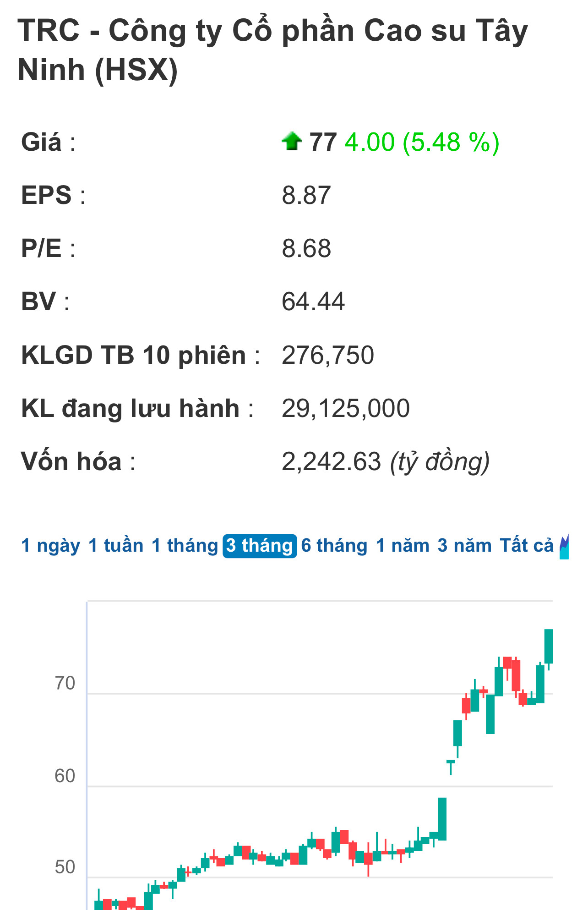Switch chart to 1 năm
588x910 pixels.
(403, 546)
